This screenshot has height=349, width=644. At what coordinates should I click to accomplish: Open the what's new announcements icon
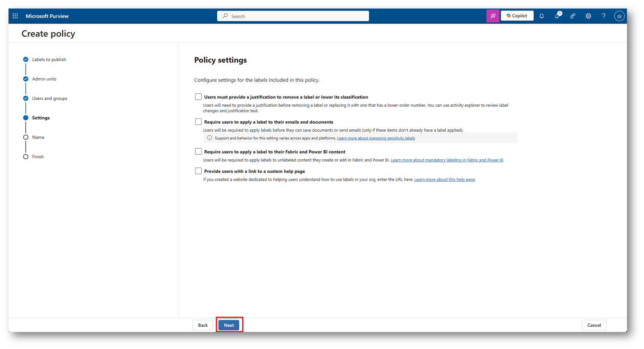[x=558, y=16]
